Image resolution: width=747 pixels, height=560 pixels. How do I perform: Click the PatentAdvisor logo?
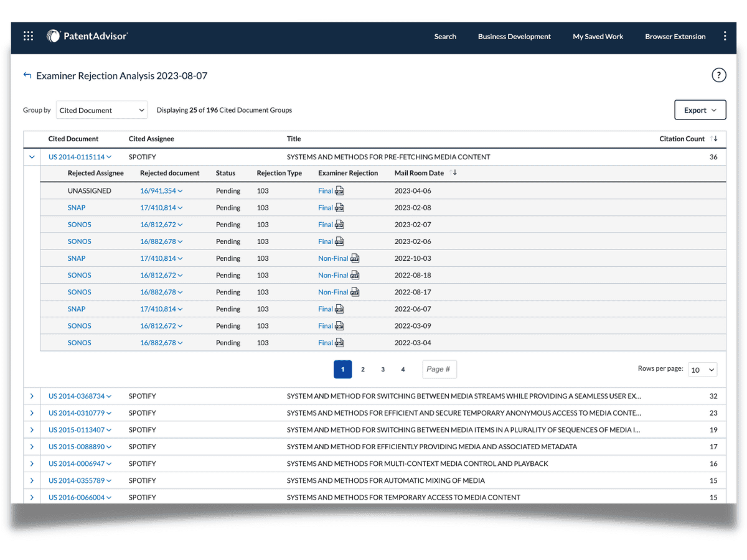(x=87, y=36)
